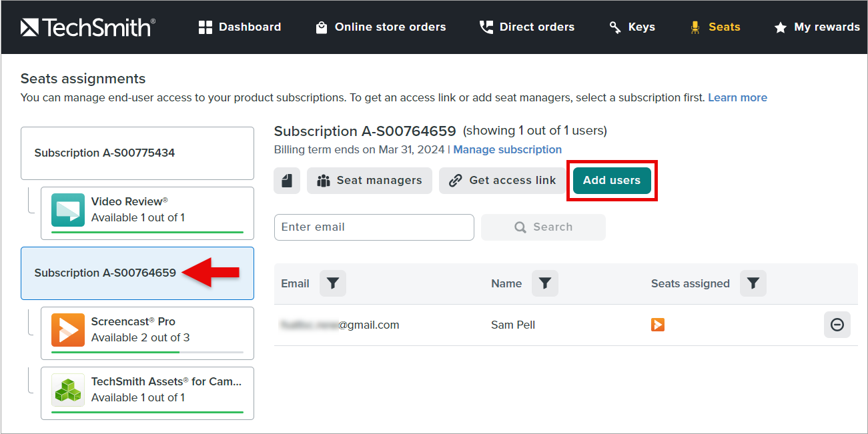Image resolution: width=868 pixels, height=434 pixels.
Task: Click Video Review availability progress bar
Action: point(147,232)
